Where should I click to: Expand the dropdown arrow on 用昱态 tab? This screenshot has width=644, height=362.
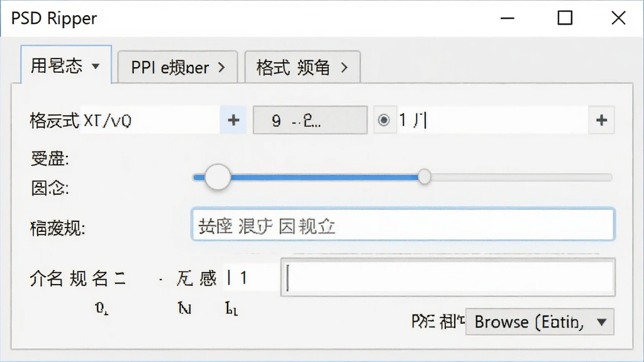[x=96, y=66]
